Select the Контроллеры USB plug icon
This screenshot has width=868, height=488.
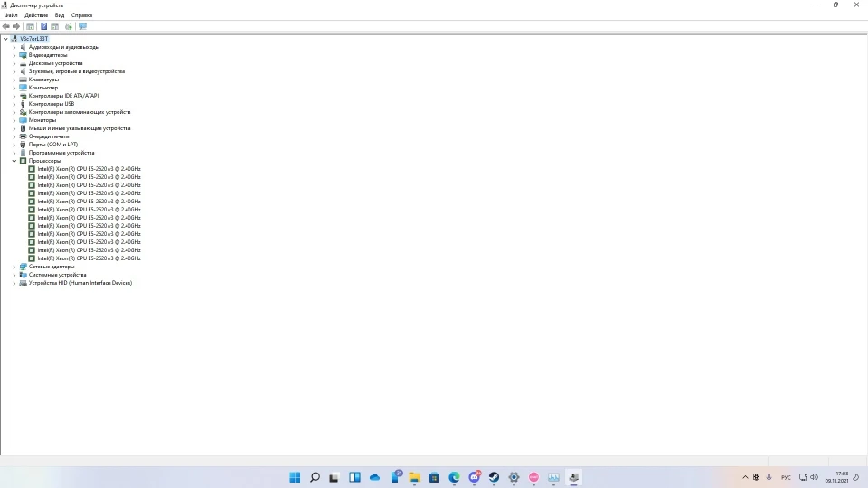coord(23,104)
